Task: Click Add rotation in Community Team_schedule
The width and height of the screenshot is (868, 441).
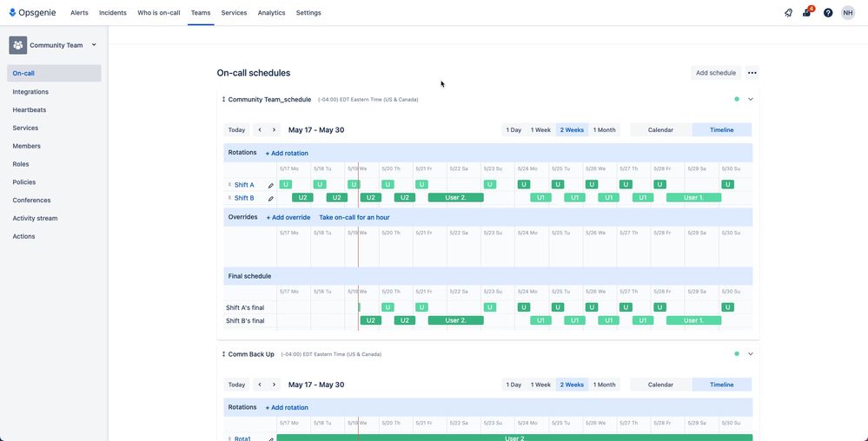Action: tap(287, 154)
